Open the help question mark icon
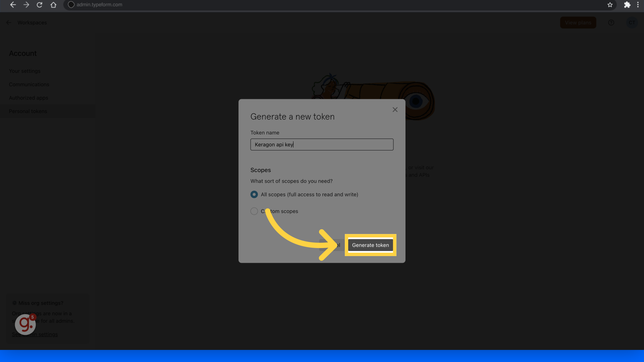Screen dimensions: 644x362 pyautogui.click(x=611, y=22)
